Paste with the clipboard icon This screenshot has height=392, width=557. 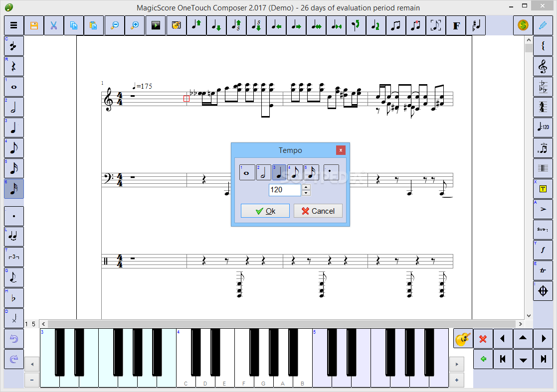point(94,25)
